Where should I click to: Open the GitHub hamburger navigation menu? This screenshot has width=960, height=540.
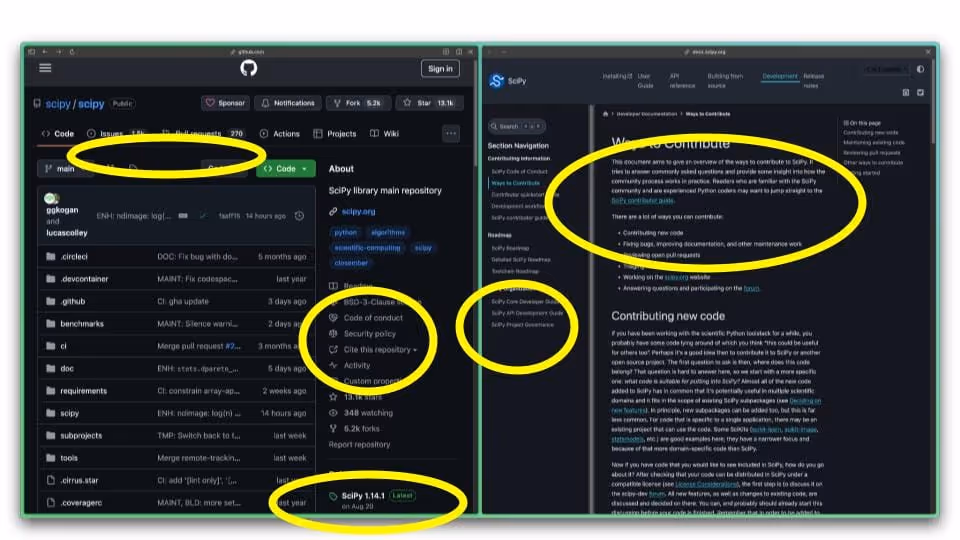tap(45, 68)
